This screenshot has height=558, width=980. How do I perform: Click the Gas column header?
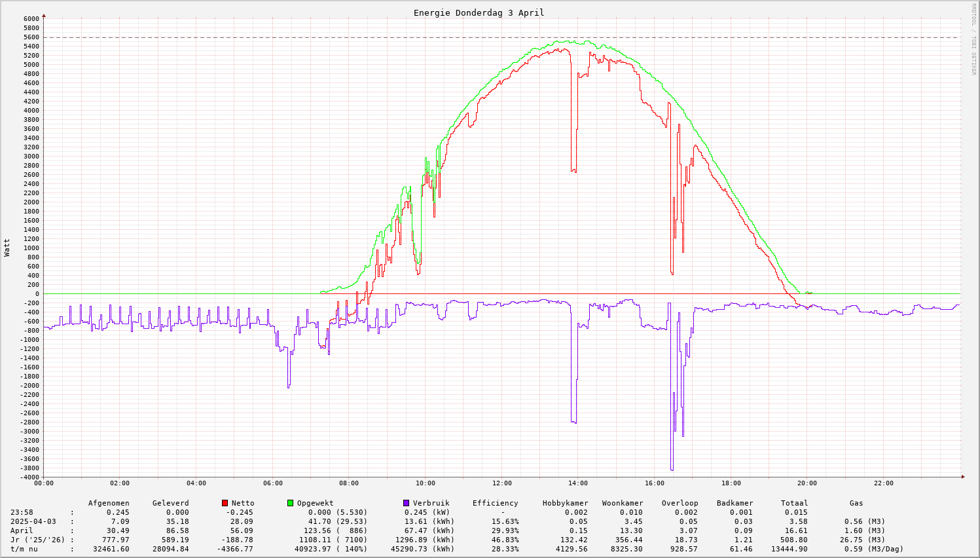856,503
